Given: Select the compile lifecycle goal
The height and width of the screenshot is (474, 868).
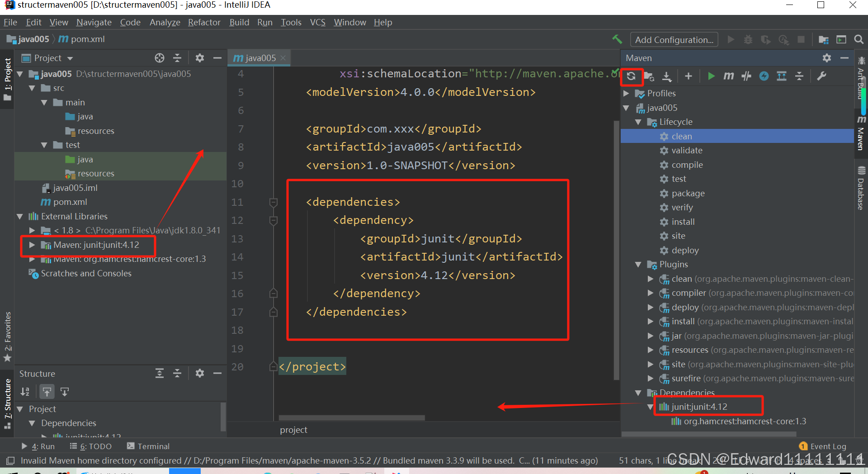Looking at the screenshot, I should click(687, 165).
